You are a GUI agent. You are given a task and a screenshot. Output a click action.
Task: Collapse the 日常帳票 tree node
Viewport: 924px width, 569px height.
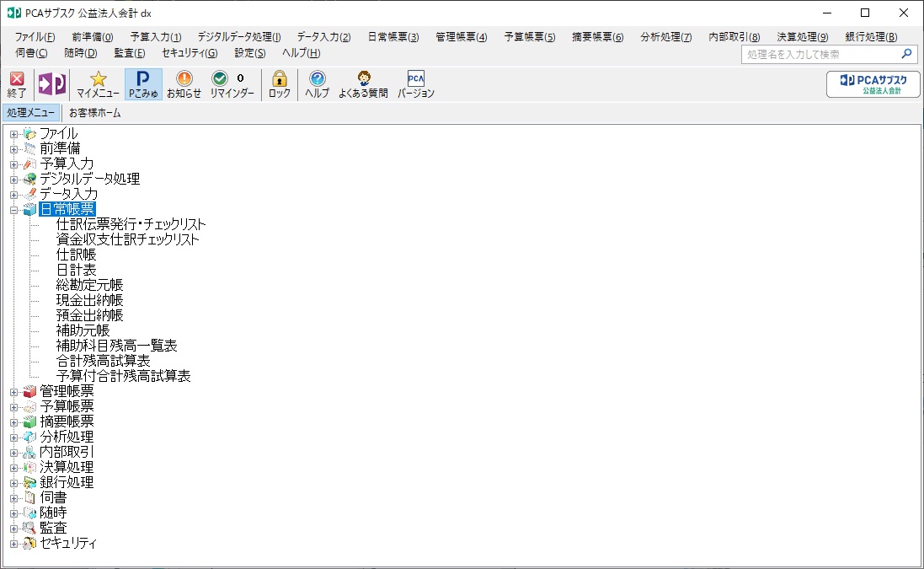(14, 209)
